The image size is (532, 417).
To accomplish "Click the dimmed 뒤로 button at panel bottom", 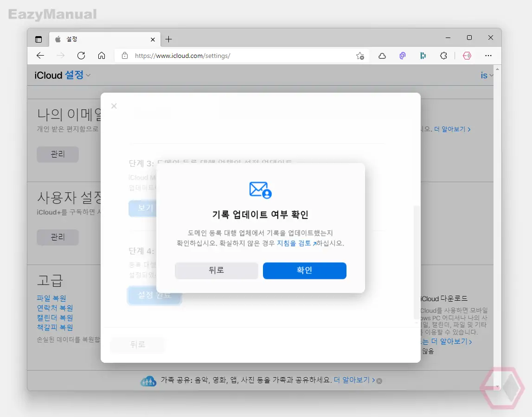I will coord(137,345).
